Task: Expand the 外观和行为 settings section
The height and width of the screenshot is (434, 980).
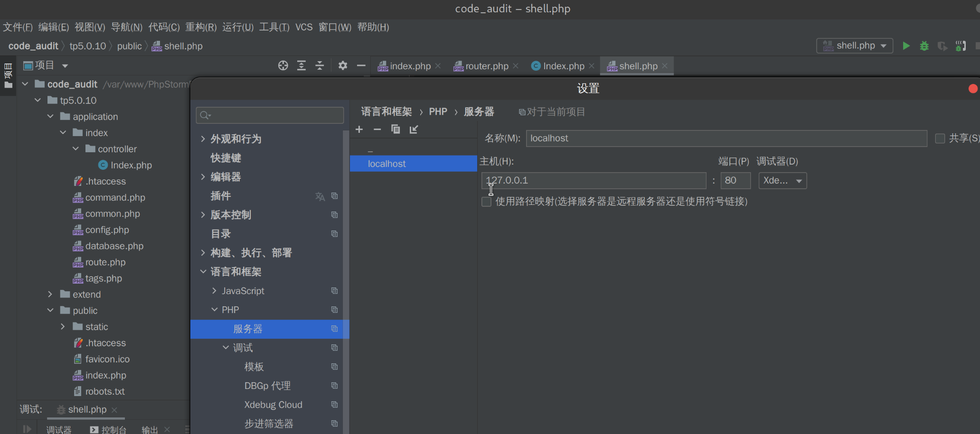Action: click(203, 139)
